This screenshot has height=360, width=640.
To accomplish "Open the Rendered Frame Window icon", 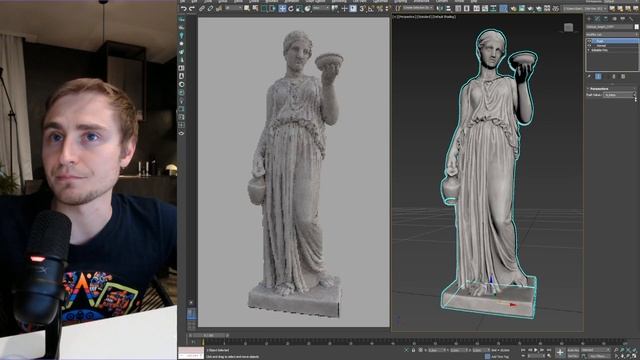I will click(522, 9).
